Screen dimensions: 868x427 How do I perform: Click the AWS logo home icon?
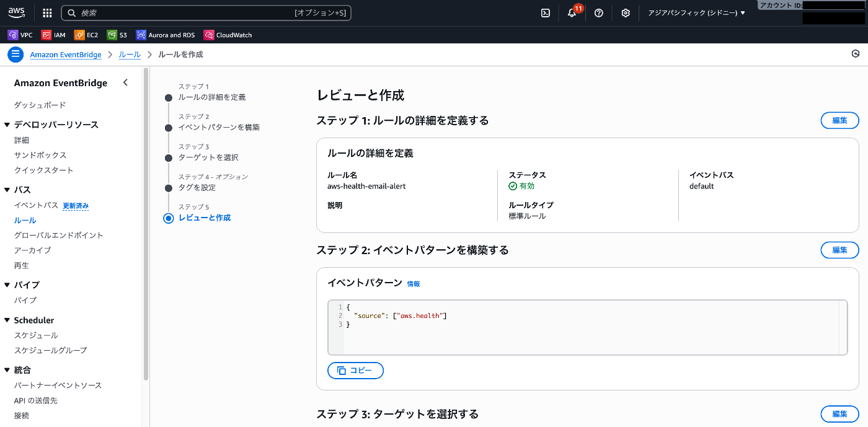click(x=17, y=12)
